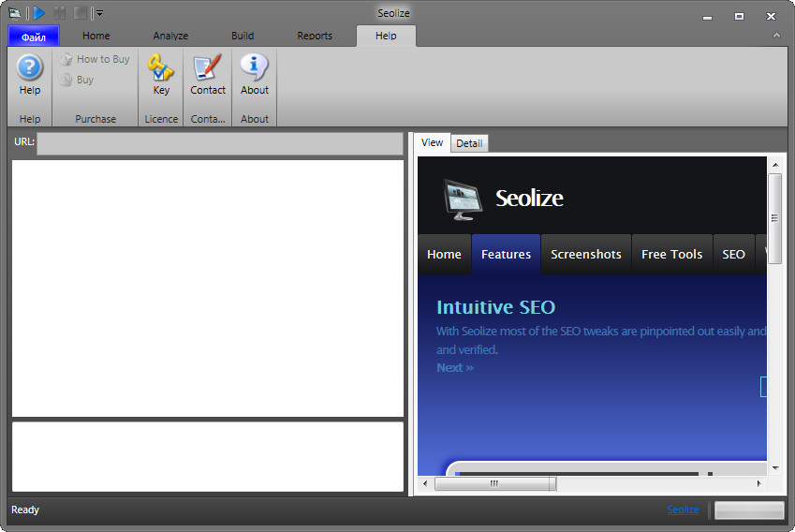Click the Seolize link in status bar

coord(683,510)
